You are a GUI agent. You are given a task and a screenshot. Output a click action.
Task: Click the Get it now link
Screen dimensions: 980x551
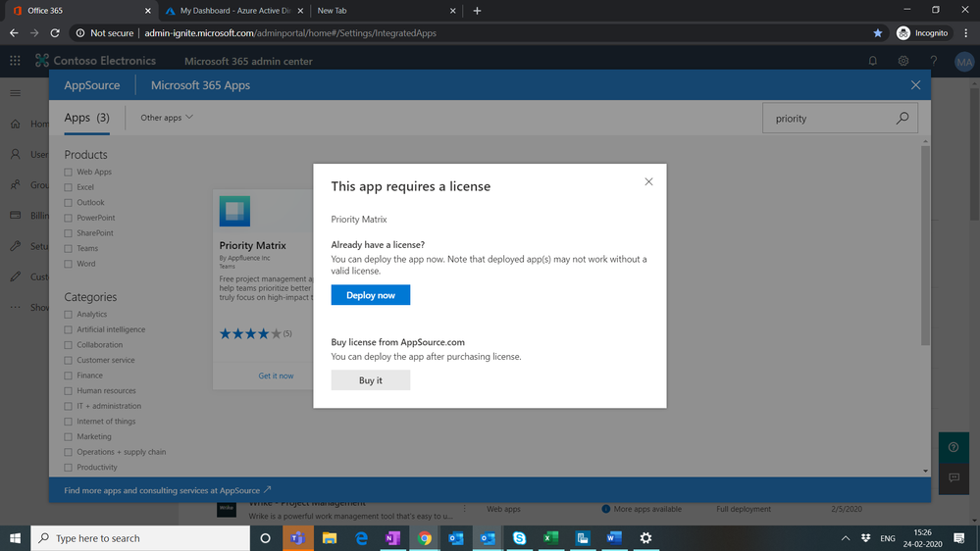(276, 376)
